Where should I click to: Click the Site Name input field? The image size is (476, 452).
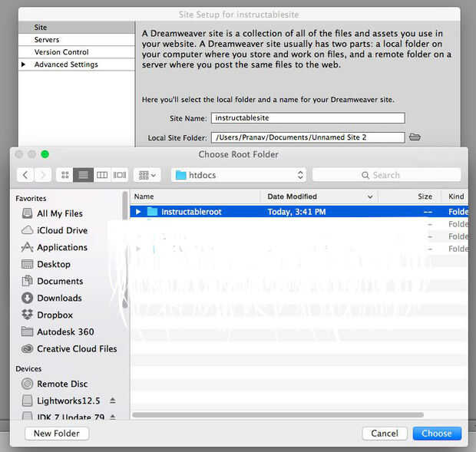click(x=308, y=118)
